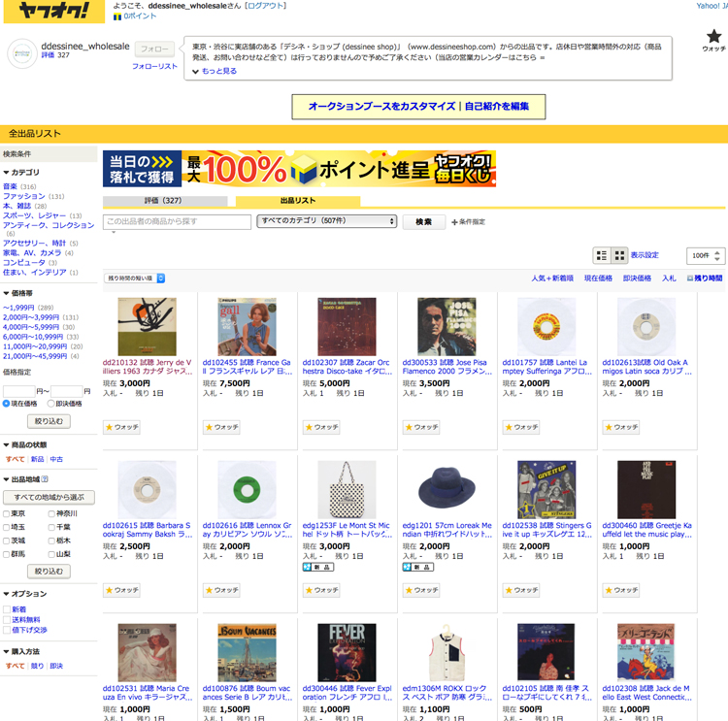Check the 東京 region checkbox
Screen dimensions: 728x721
coord(7,514)
